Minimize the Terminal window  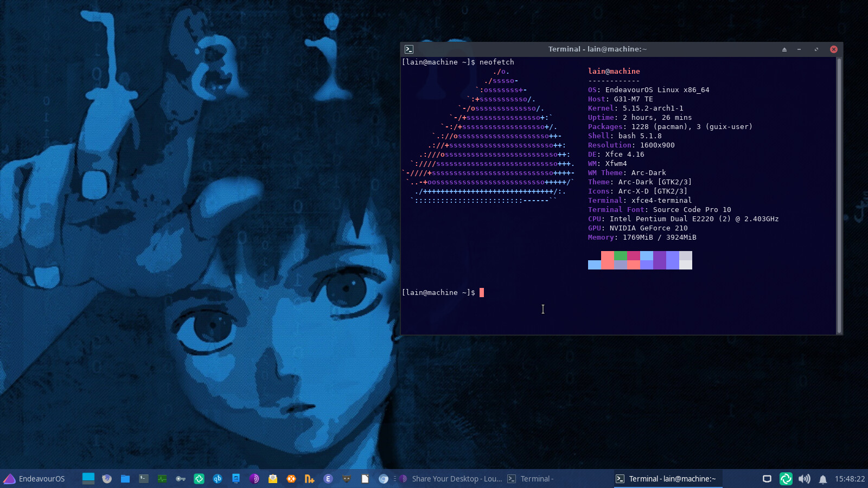point(799,49)
